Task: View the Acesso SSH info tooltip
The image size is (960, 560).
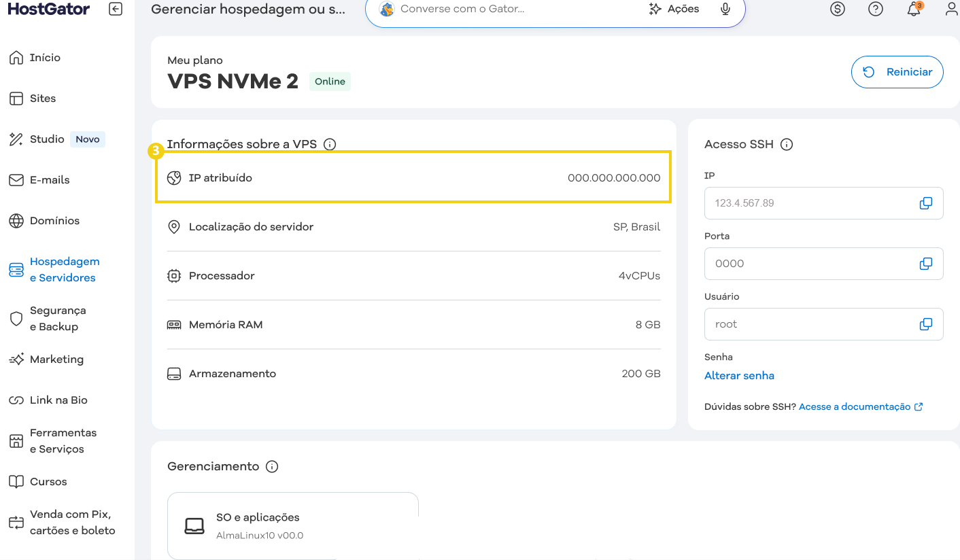Action: point(787,144)
